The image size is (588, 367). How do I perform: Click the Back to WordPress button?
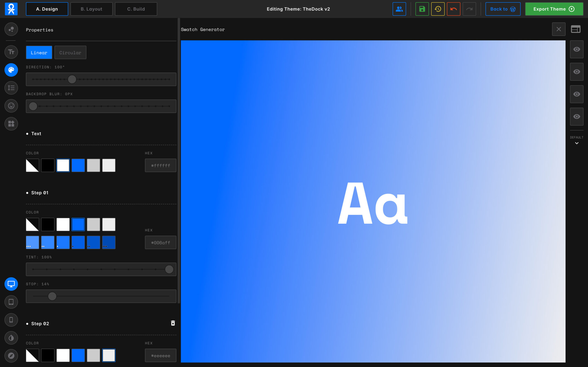503,9
